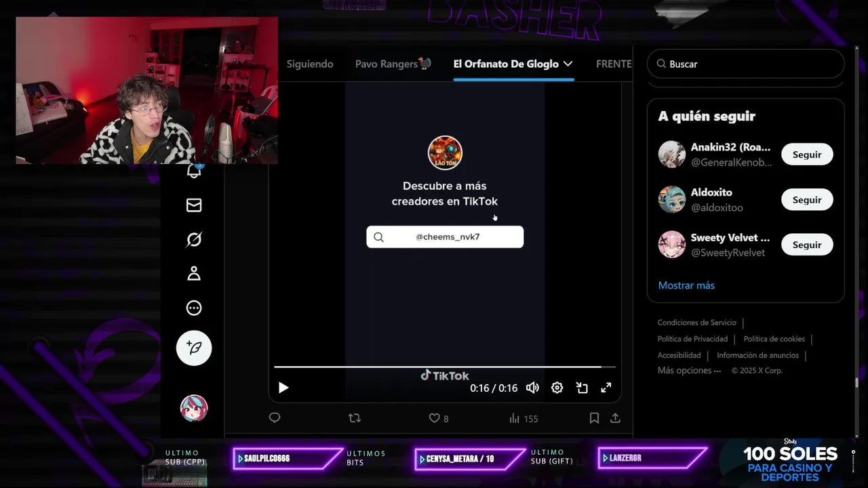Follow Aldoxito with Seguir button
This screenshot has width=868, height=488.
point(807,200)
